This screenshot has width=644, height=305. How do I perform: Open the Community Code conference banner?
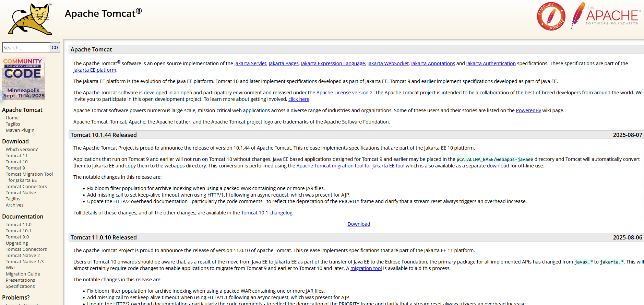[23, 78]
